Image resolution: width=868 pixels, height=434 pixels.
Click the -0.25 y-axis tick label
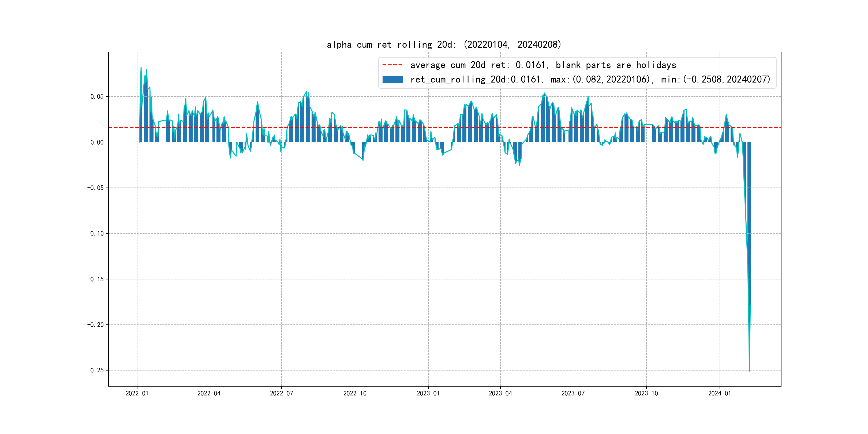[95, 370]
